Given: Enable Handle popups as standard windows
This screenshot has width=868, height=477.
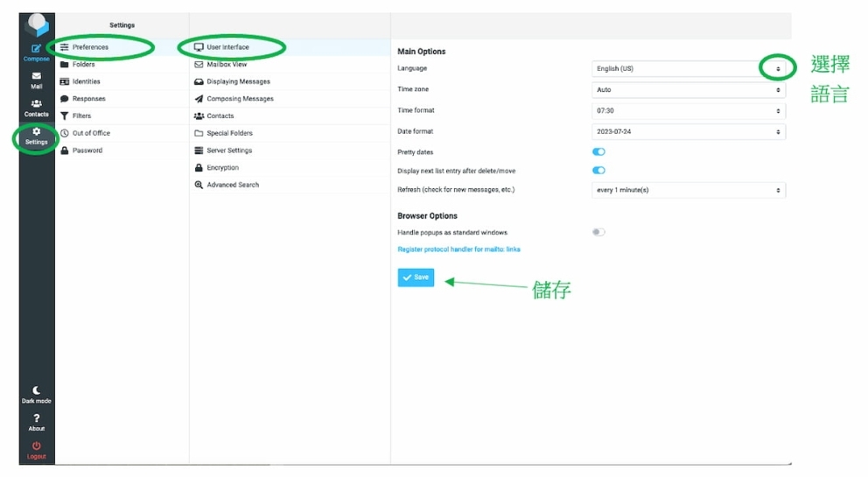Looking at the screenshot, I should (x=598, y=233).
